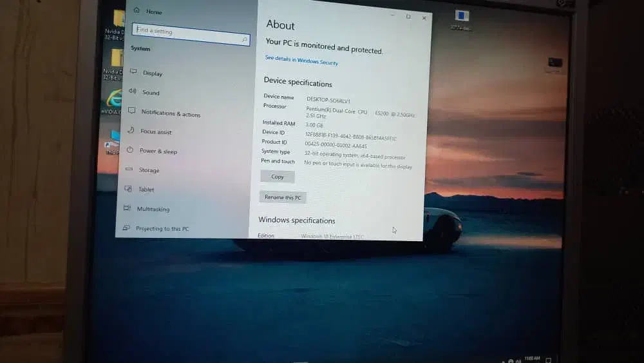This screenshot has height=363, width=644.
Task: Click the search magnifier icon in Settings
Action: click(x=244, y=39)
